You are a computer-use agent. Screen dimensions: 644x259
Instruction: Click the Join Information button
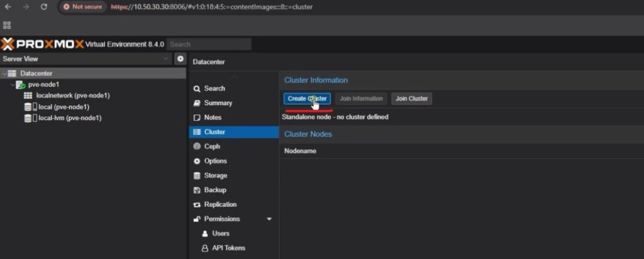361,99
